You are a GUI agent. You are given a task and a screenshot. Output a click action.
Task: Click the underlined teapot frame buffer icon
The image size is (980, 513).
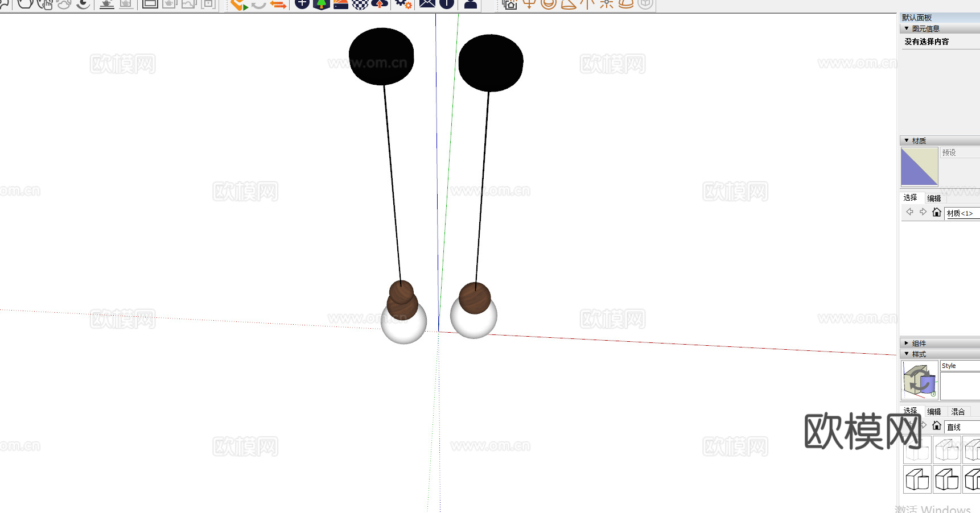point(106,3)
